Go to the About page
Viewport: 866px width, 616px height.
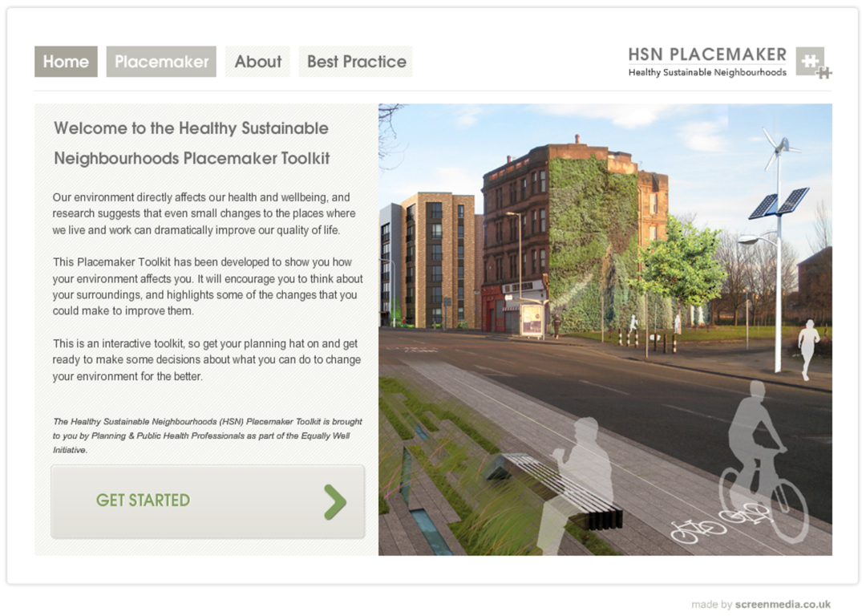pyautogui.click(x=257, y=62)
